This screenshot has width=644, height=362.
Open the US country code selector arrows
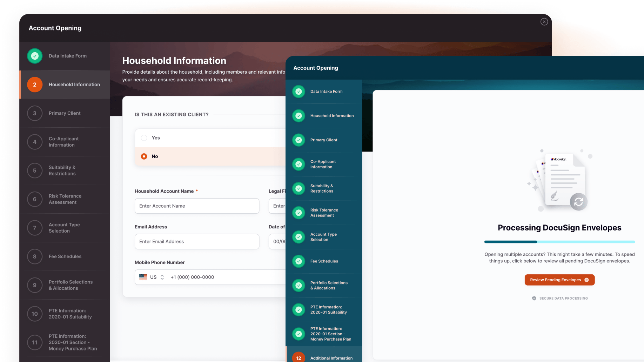tap(162, 277)
